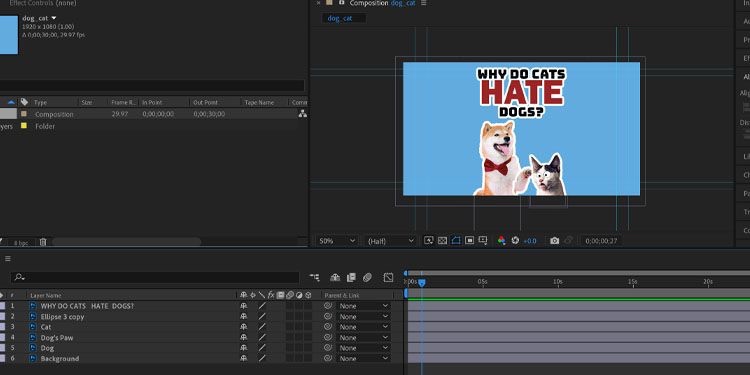Select the Dog's Paw layer name
This screenshot has width=750, height=375.
[56, 338]
